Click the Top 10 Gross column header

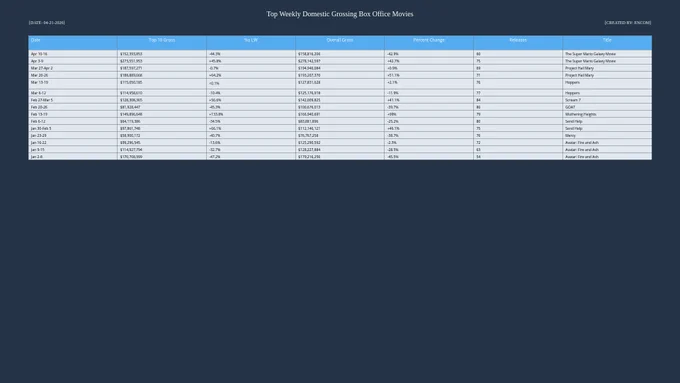click(162, 43)
